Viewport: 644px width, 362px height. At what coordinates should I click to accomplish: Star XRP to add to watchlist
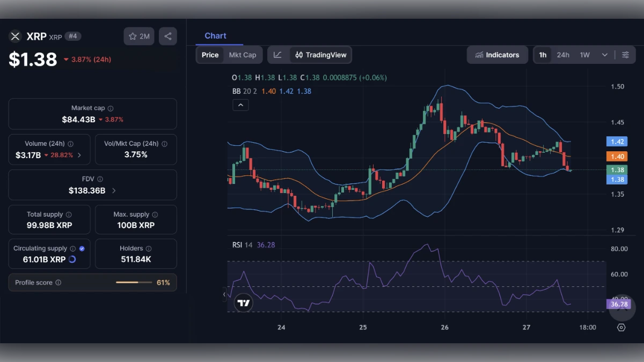(x=131, y=36)
